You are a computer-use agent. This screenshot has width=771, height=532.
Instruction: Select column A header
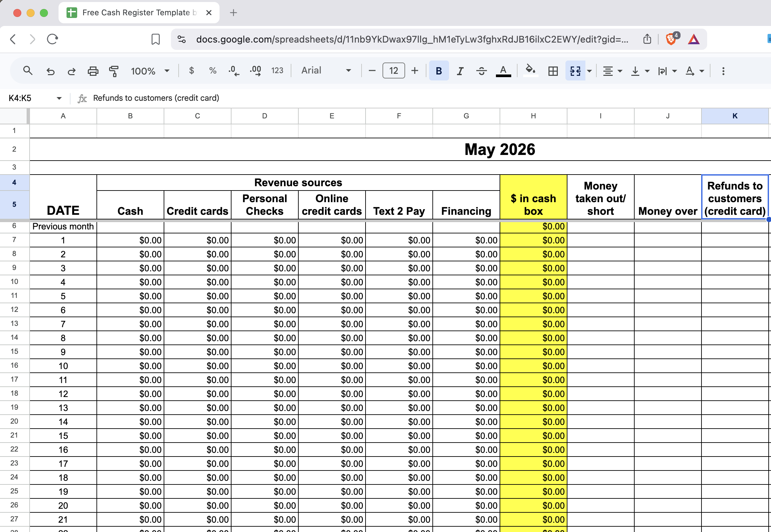coord(63,116)
